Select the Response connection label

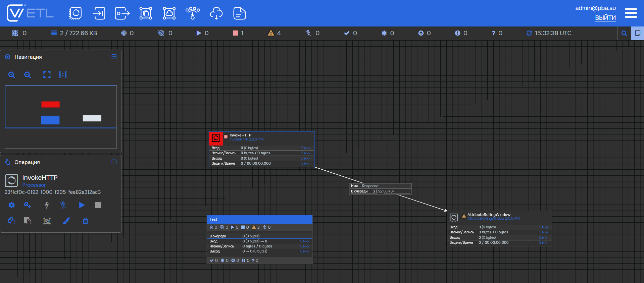pyautogui.click(x=381, y=188)
